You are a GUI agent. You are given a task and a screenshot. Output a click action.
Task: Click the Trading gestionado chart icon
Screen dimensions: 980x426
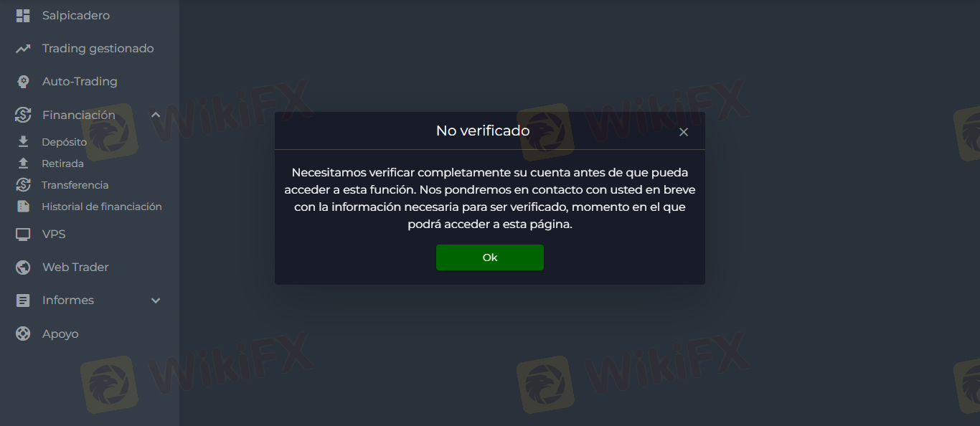[23, 49]
